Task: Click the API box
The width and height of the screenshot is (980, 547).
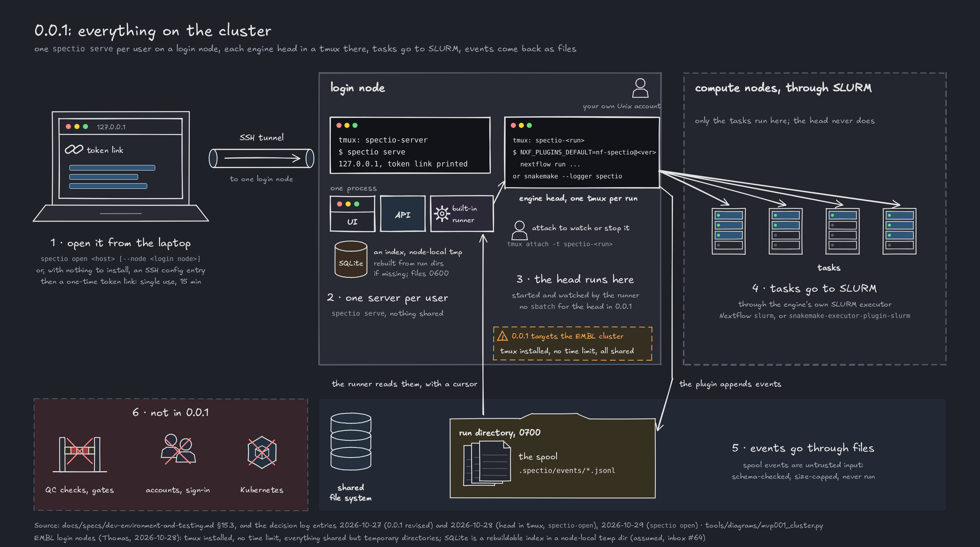Action: [403, 214]
